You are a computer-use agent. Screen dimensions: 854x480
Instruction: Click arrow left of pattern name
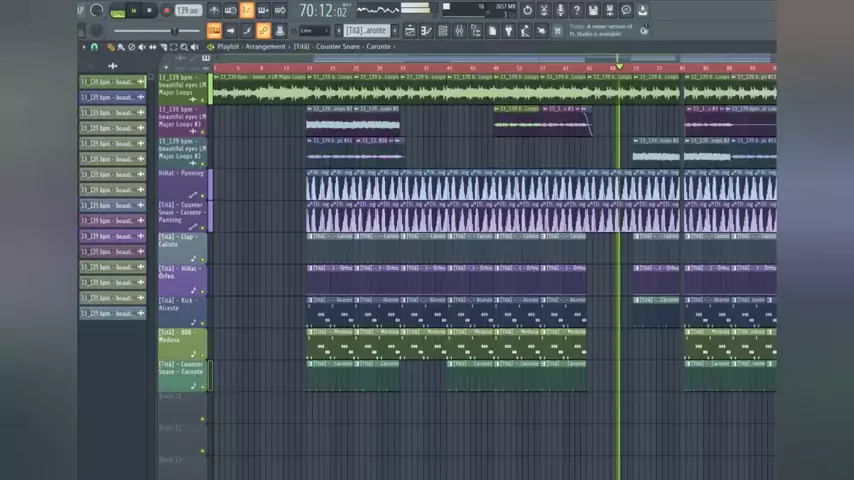[x=338, y=31]
